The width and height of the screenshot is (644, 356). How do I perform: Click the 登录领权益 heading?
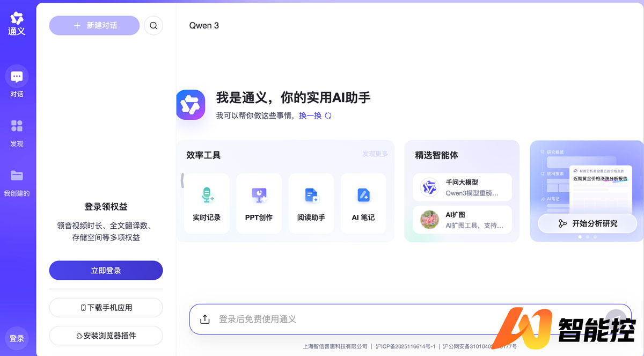106,207
